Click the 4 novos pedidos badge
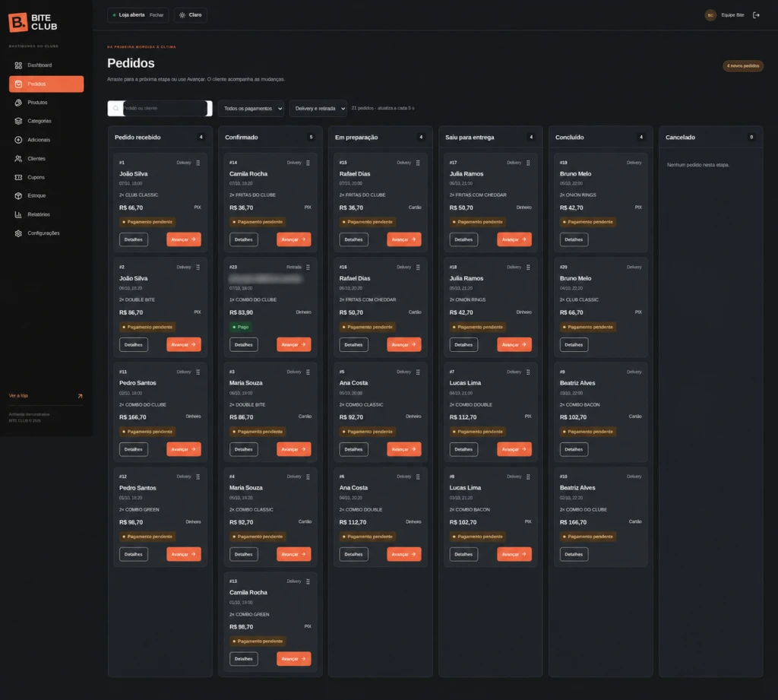This screenshot has width=778, height=700. (743, 65)
